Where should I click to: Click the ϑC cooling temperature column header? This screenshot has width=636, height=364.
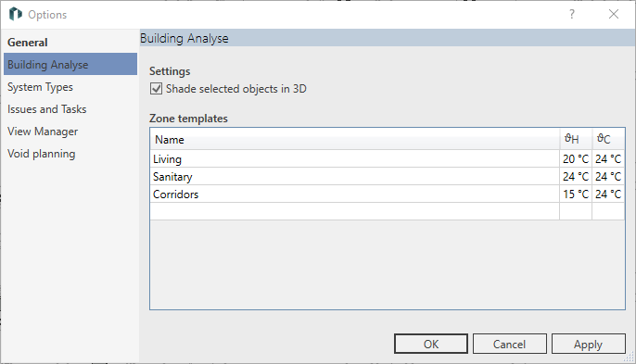click(608, 140)
